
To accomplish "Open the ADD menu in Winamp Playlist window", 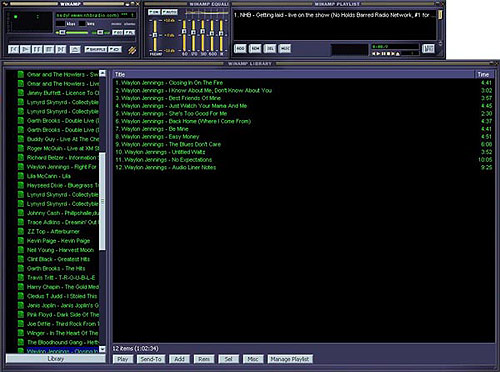I will pyautogui.click(x=240, y=49).
